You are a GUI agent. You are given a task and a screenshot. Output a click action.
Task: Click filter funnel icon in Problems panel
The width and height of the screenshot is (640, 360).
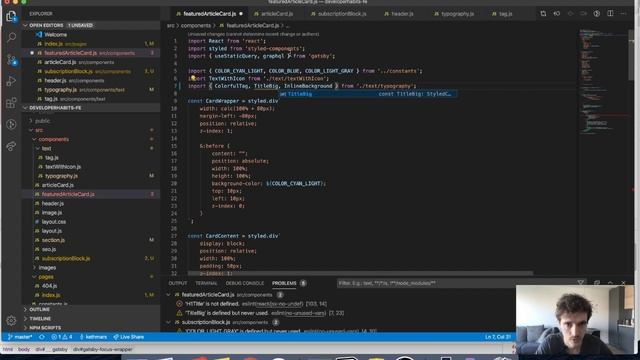coord(580,283)
